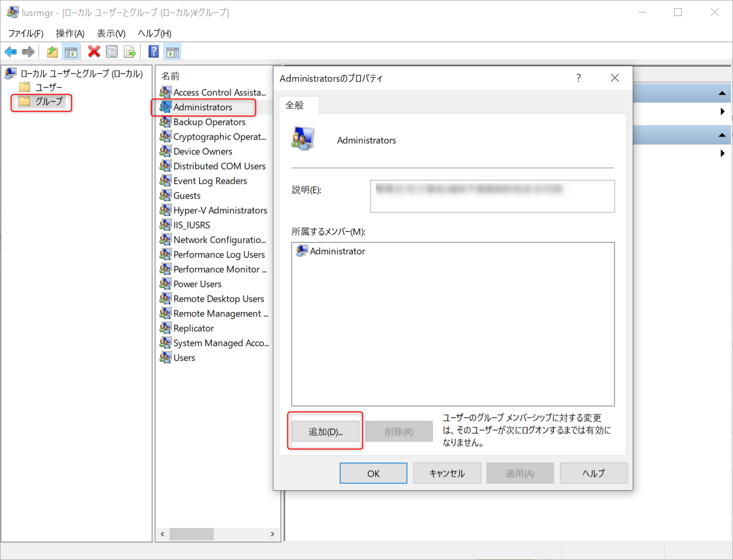
Task: Click the blue Help question mark icon
Action: coord(154,52)
